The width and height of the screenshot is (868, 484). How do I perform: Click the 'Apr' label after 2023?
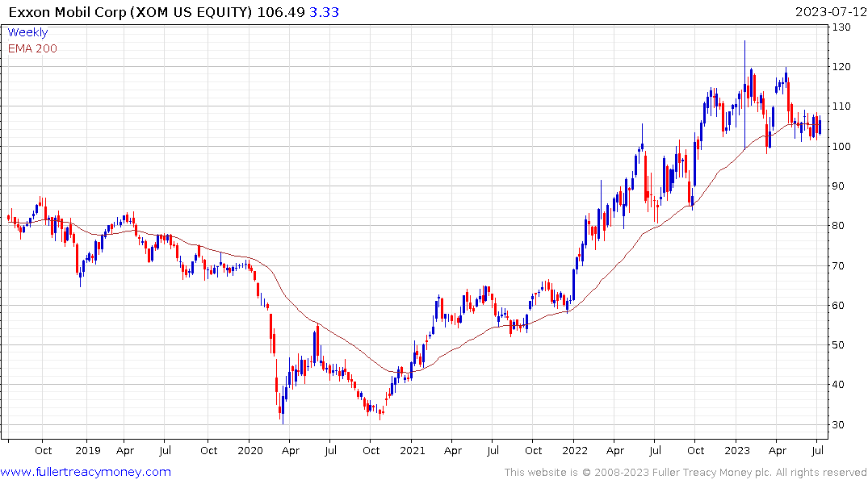(778, 451)
